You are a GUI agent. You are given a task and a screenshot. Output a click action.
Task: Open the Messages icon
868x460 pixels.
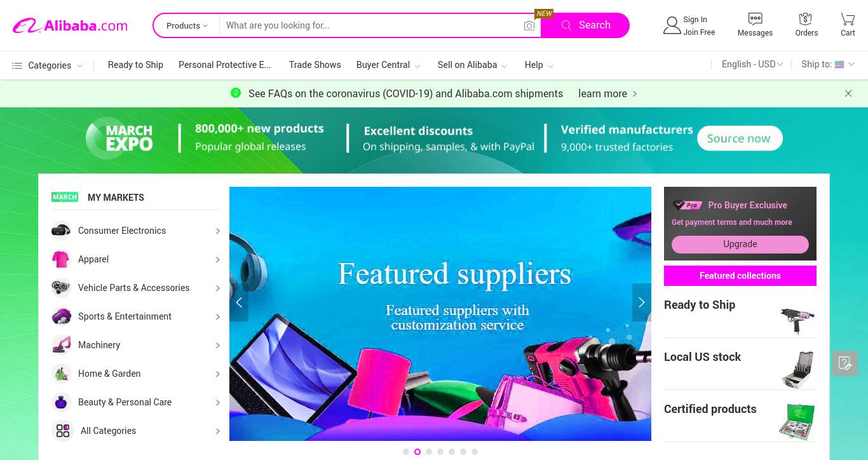[755, 19]
